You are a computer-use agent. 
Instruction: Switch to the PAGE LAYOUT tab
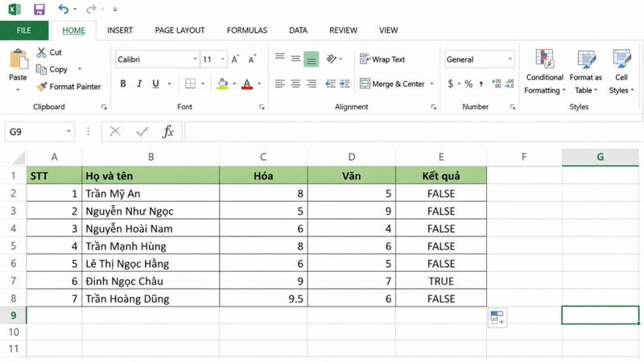(180, 31)
